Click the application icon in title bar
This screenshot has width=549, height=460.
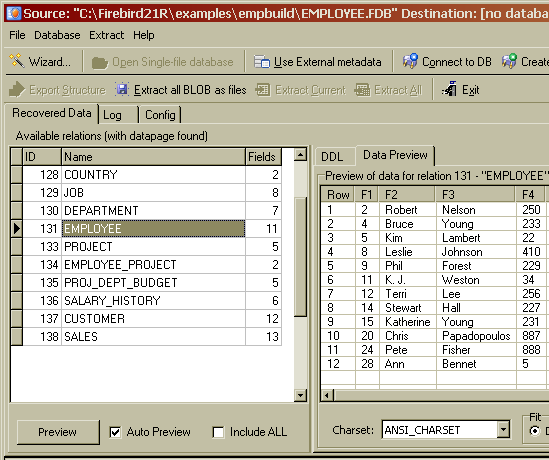pos(14,13)
